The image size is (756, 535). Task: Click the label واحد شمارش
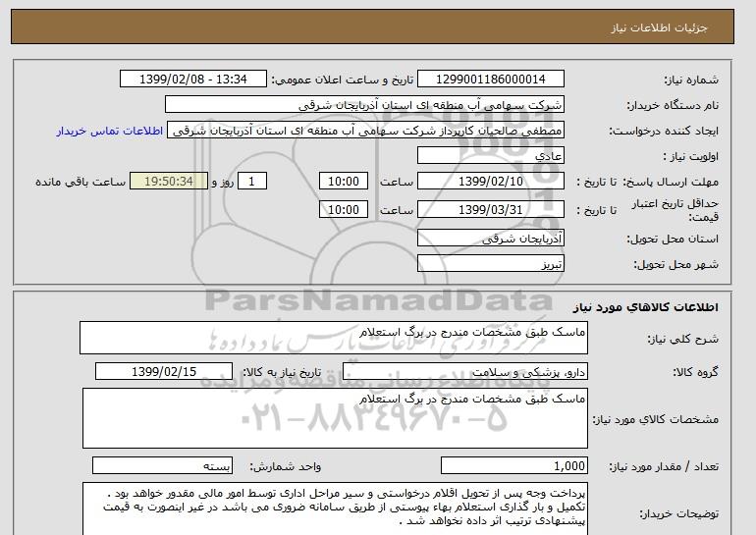[286, 466]
